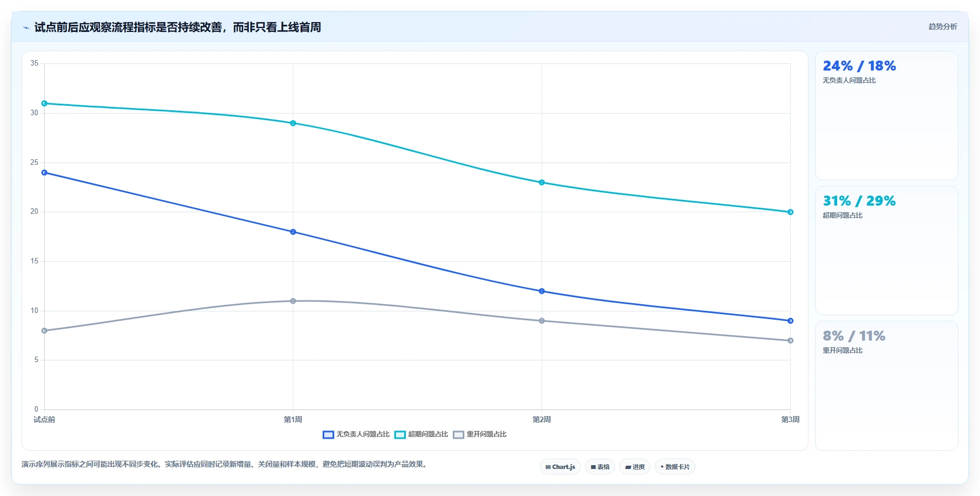Click the 趋势分析 label in the header
Image resolution: width=980 pixels, height=496 pixels.
[942, 26]
